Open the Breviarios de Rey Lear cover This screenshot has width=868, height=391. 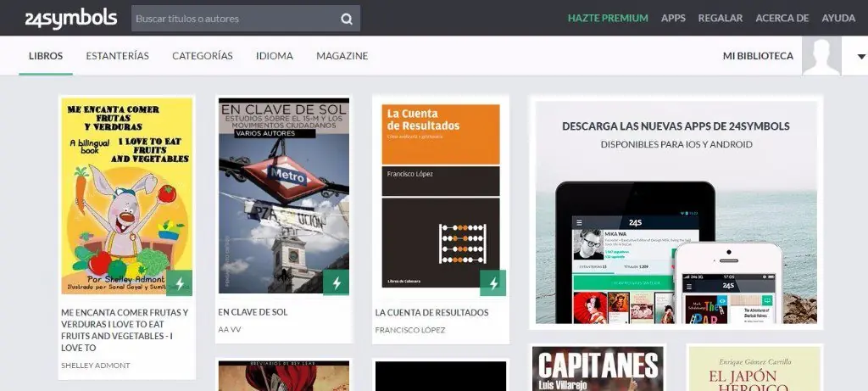(x=284, y=376)
